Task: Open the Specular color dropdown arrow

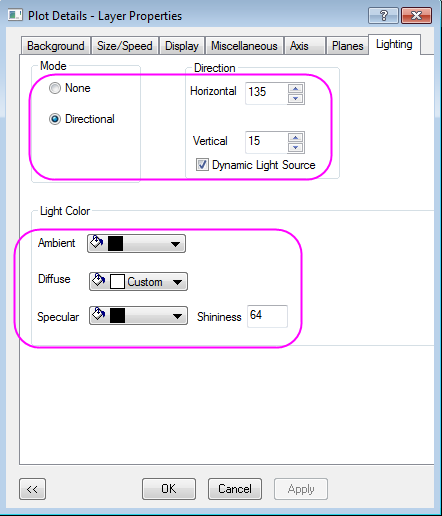Action: pyautogui.click(x=177, y=316)
